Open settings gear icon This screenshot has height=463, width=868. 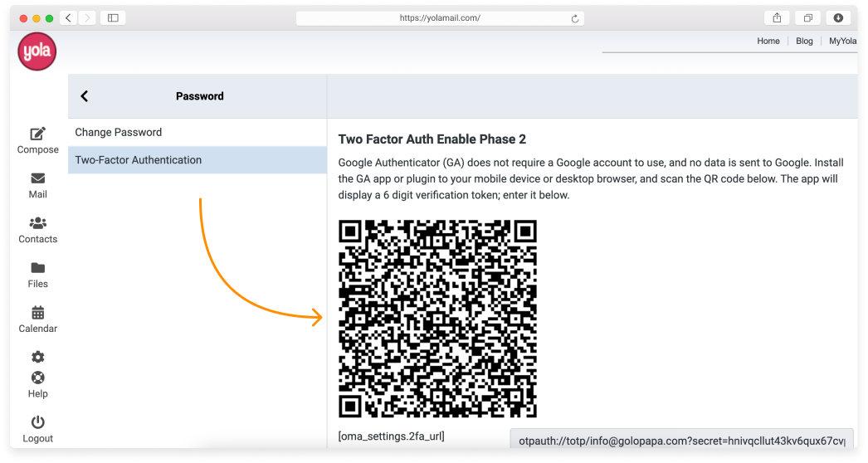click(x=38, y=358)
